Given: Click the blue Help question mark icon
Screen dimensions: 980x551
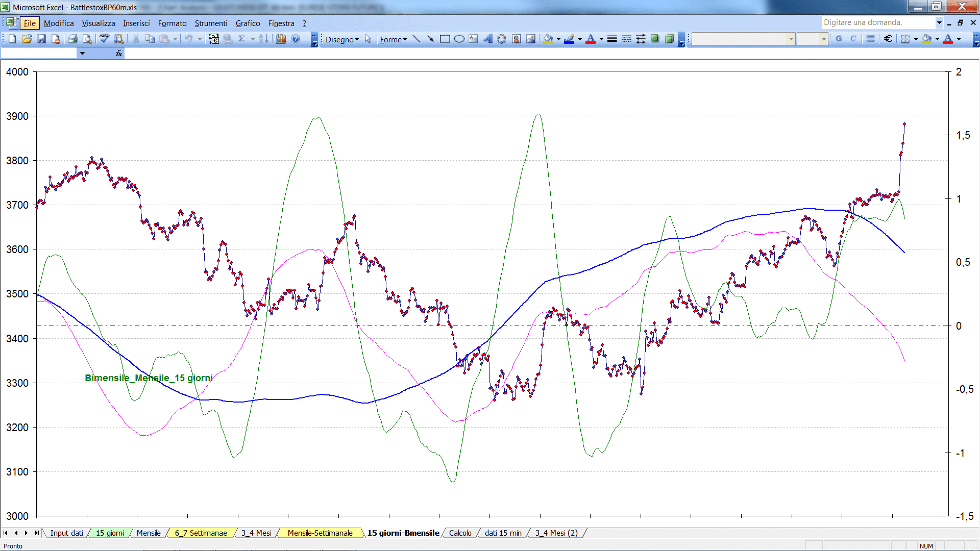Looking at the screenshot, I should [x=296, y=39].
